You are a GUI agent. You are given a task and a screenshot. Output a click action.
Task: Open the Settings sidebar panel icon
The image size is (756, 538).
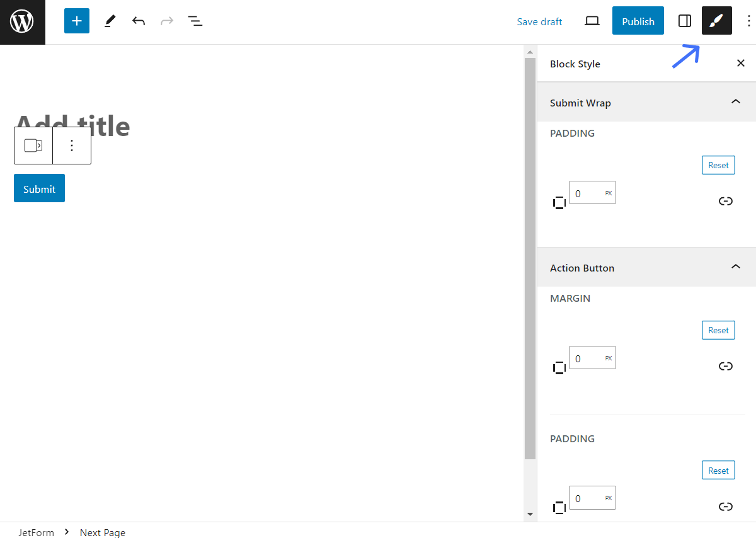pos(684,21)
